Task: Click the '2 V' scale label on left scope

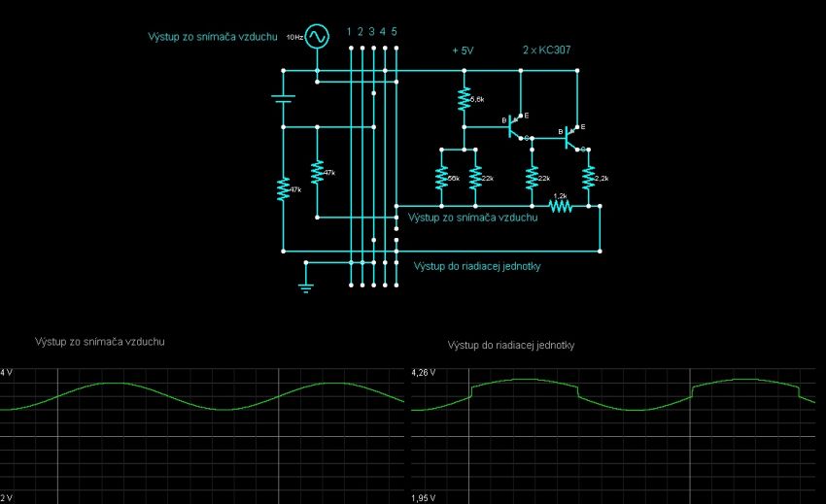Action: [7, 497]
